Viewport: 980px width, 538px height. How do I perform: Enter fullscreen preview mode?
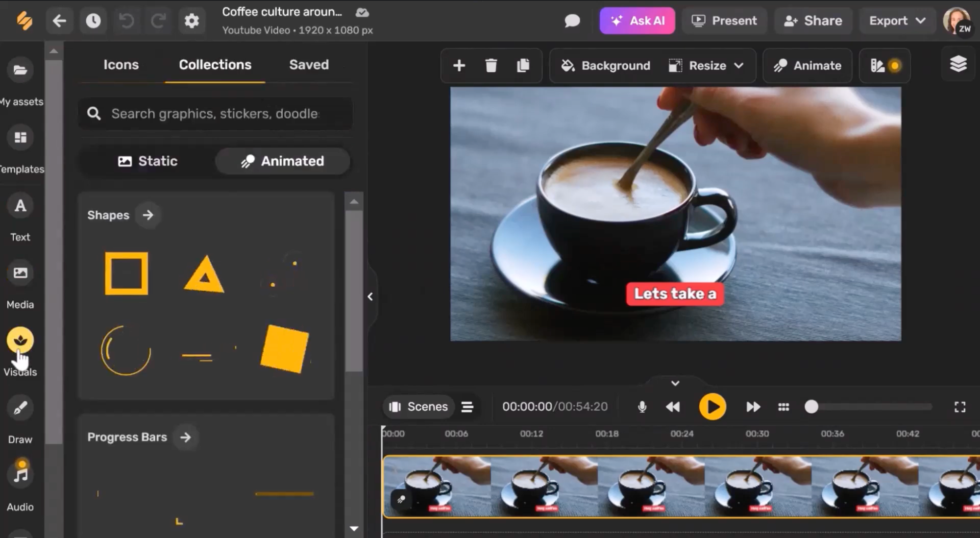click(959, 407)
